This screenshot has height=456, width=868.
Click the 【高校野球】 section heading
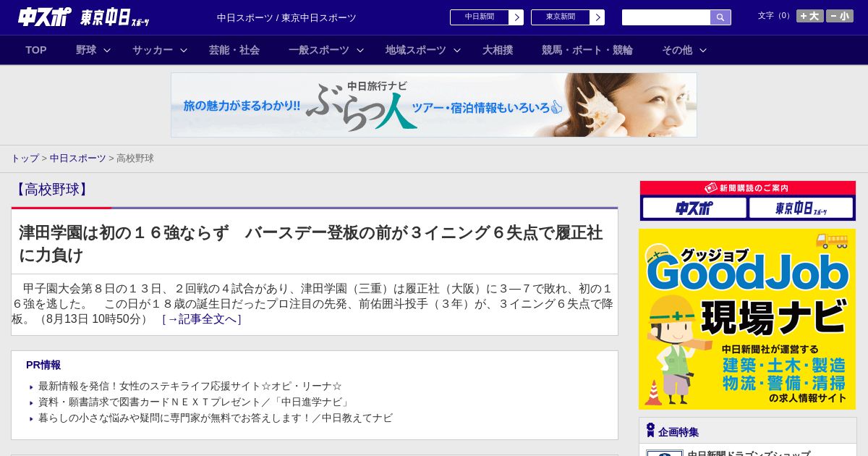(51, 190)
